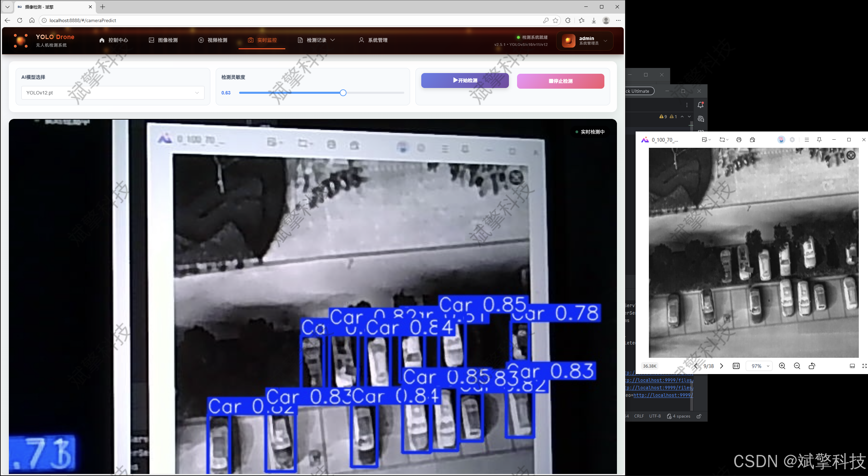Open the YOLOv12.pt model dropdown
Viewport: 868px width, 476px height.
pos(113,93)
